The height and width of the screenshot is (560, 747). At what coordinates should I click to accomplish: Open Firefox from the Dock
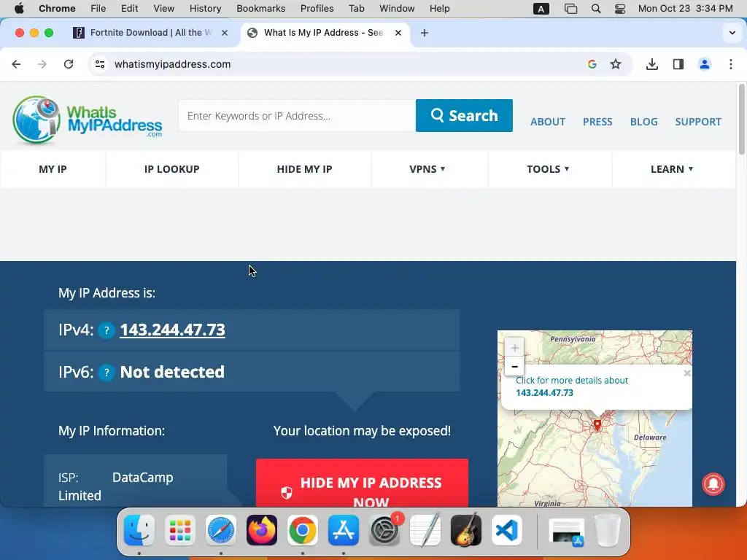click(x=262, y=531)
